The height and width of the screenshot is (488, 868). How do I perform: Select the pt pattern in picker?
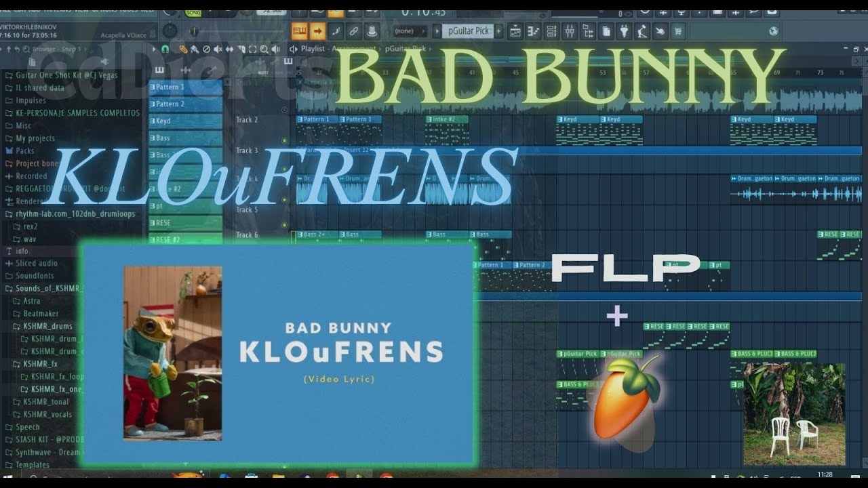pos(186,206)
